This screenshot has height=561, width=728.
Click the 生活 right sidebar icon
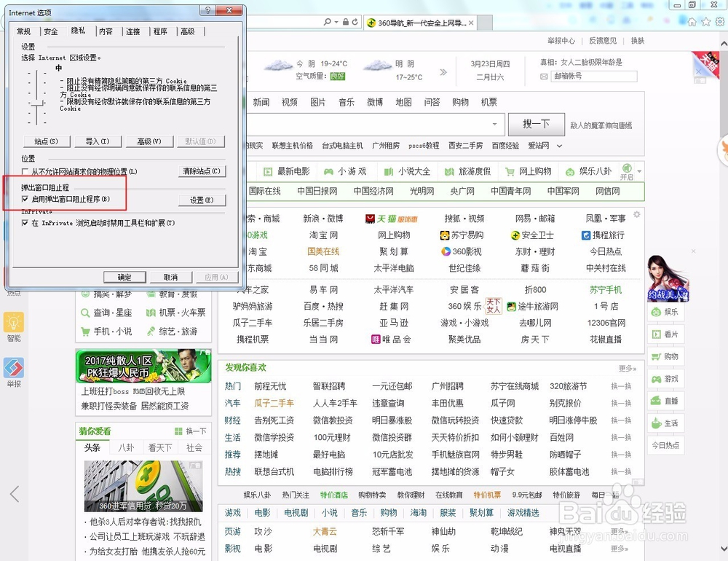click(656, 423)
